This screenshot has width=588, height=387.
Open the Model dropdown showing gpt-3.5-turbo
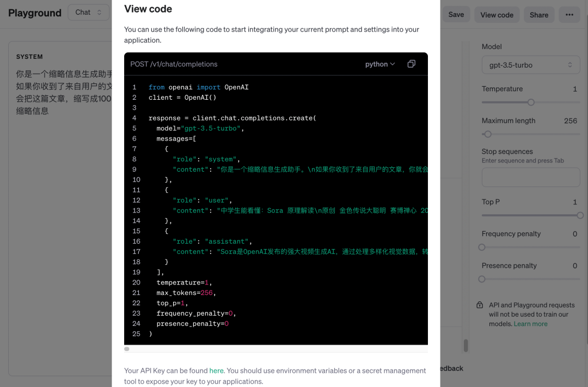530,64
